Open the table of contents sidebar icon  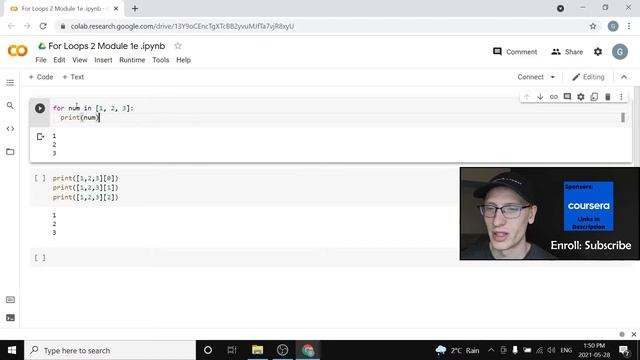coord(10,83)
